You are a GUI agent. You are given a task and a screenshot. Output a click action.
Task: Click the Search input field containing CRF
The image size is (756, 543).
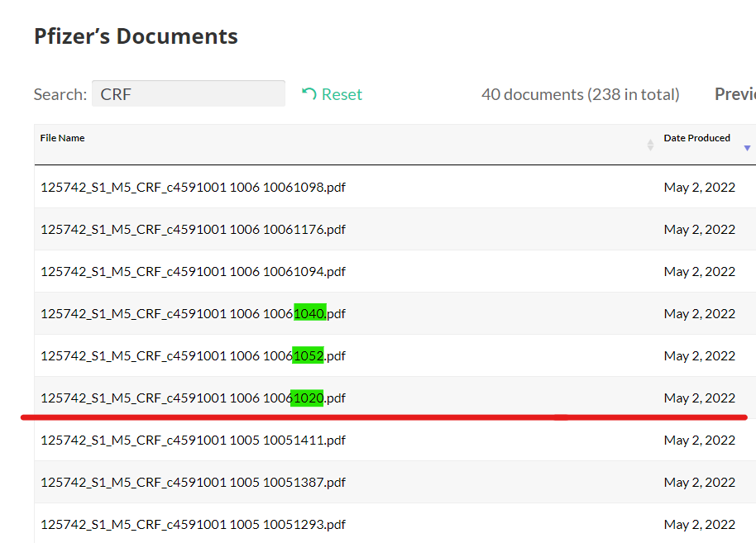tap(189, 94)
